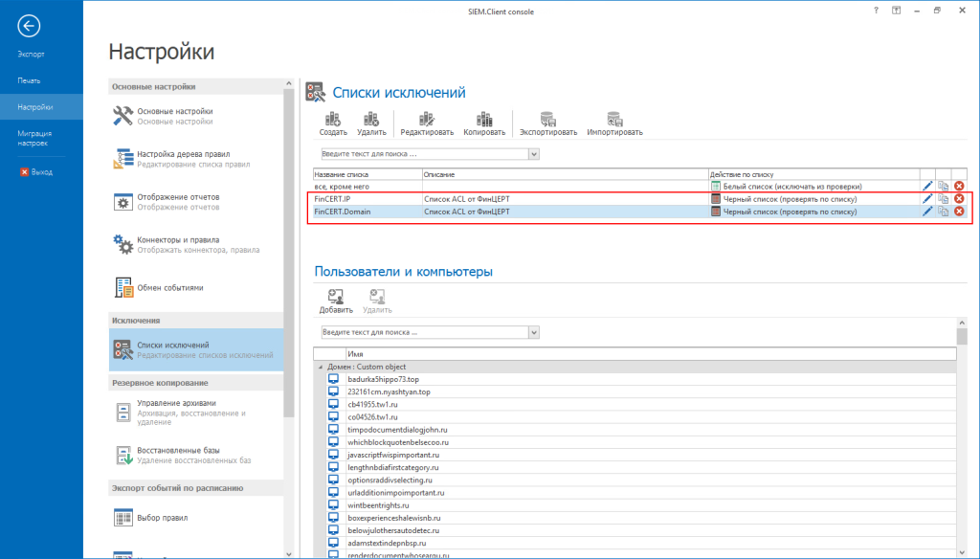Click the Экспортировать icon
This screenshot has height=559, width=980.
[x=548, y=119]
